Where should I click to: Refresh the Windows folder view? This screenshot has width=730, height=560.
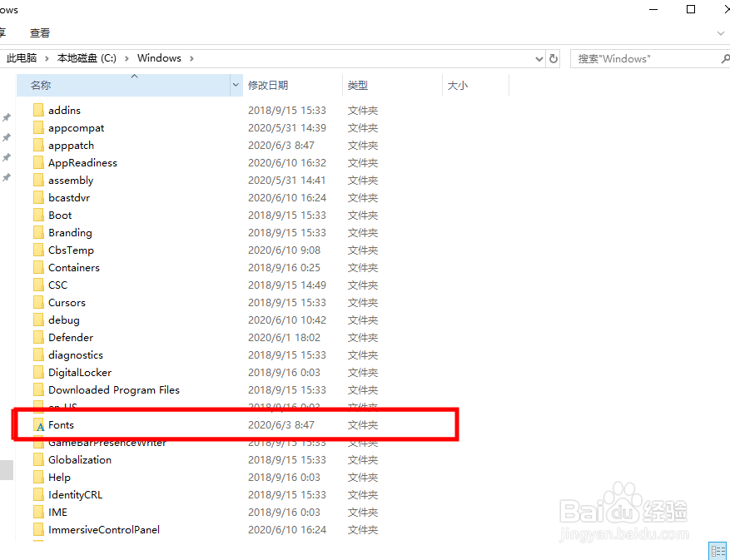click(x=553, y=58)
